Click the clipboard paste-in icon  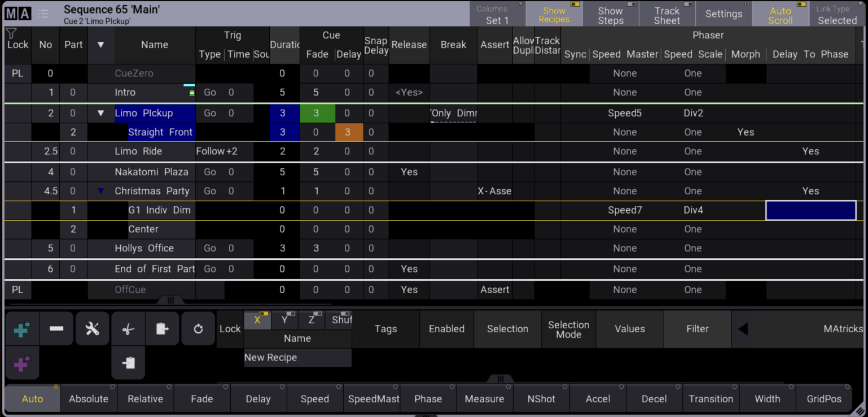point(128,363)
